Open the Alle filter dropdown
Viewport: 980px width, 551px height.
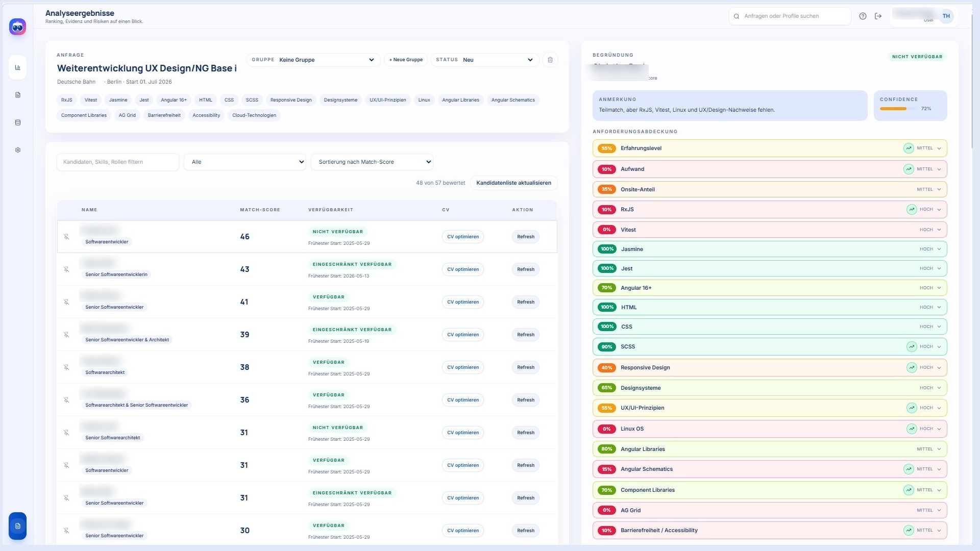[x=245, y=162]
